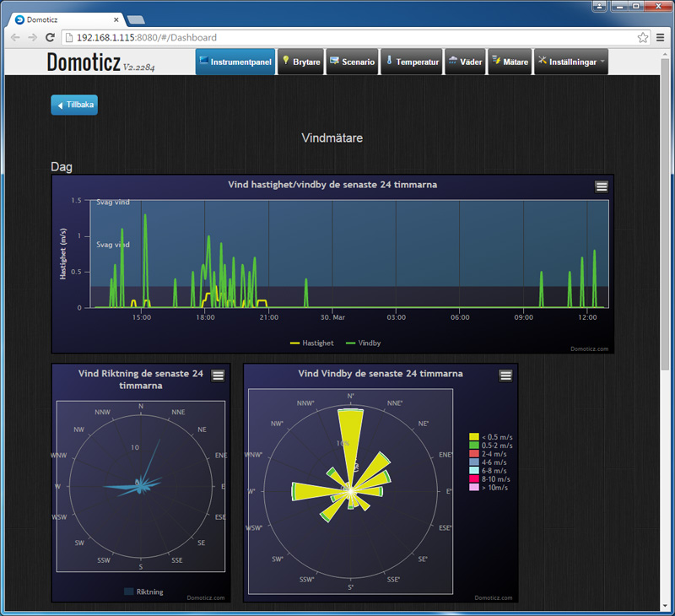Image resolution: width=675 pixels, height=616 pixels.
Task: Toggle the 0.5-2 m/s legend entry
Action: (x=491, y=446)
